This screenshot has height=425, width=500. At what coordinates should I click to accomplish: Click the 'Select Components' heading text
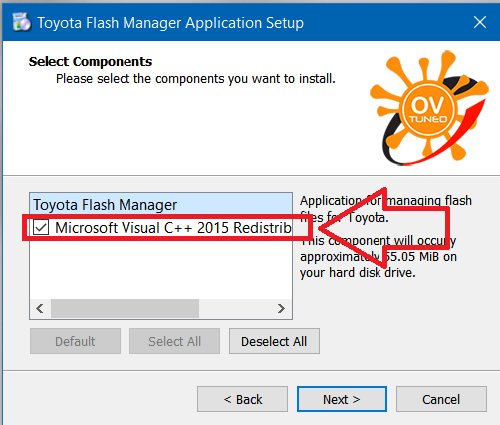90,61
